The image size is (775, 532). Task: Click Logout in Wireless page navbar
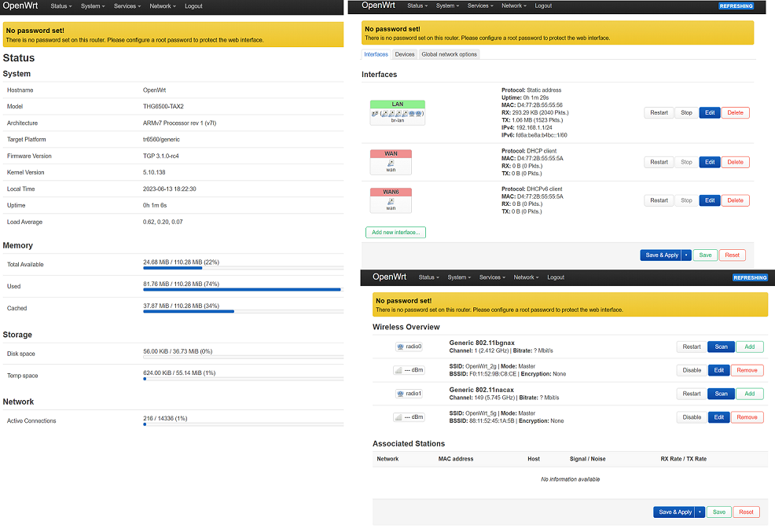556,277
